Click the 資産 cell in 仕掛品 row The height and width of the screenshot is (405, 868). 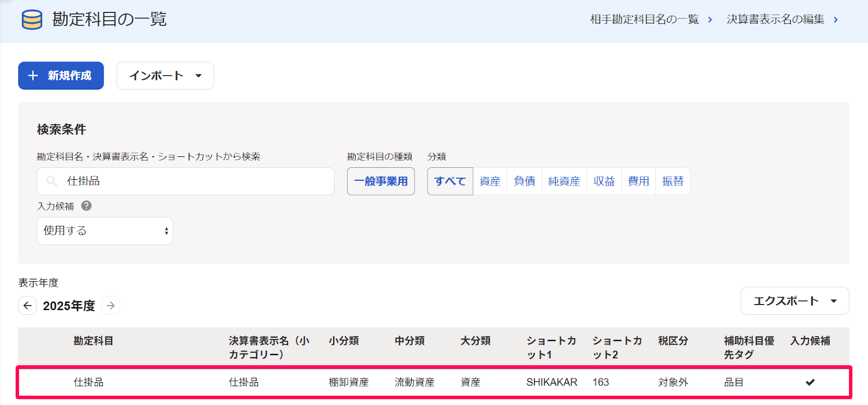pos(470,382)
